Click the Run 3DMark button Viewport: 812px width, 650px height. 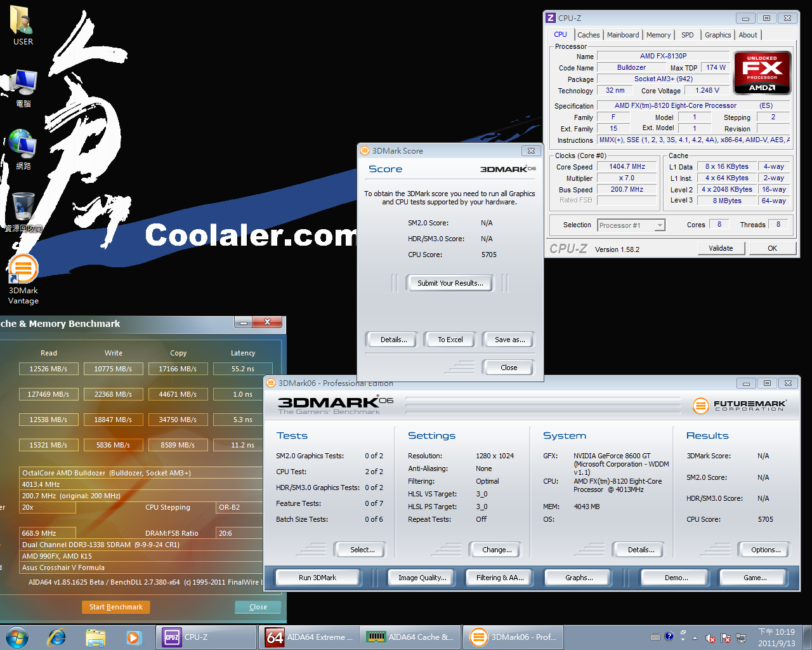(x=317, y=578)
